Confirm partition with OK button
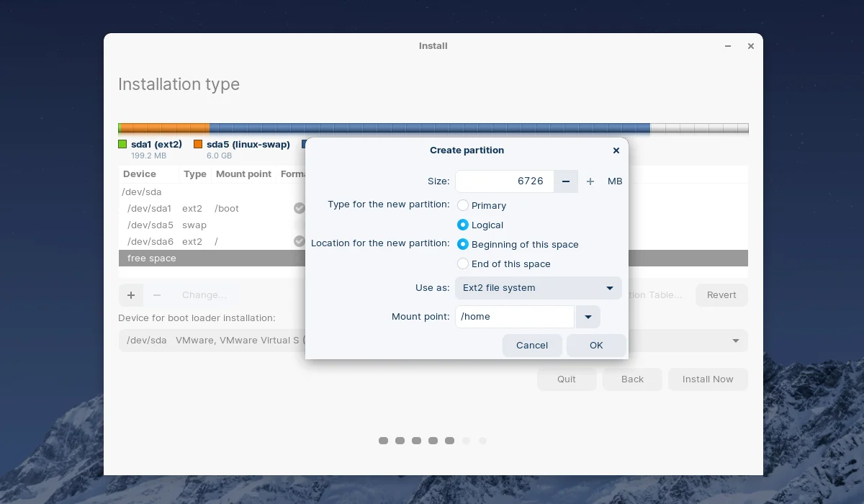Image resolution: width=864 pixels, height=504 pixels. 596,346
